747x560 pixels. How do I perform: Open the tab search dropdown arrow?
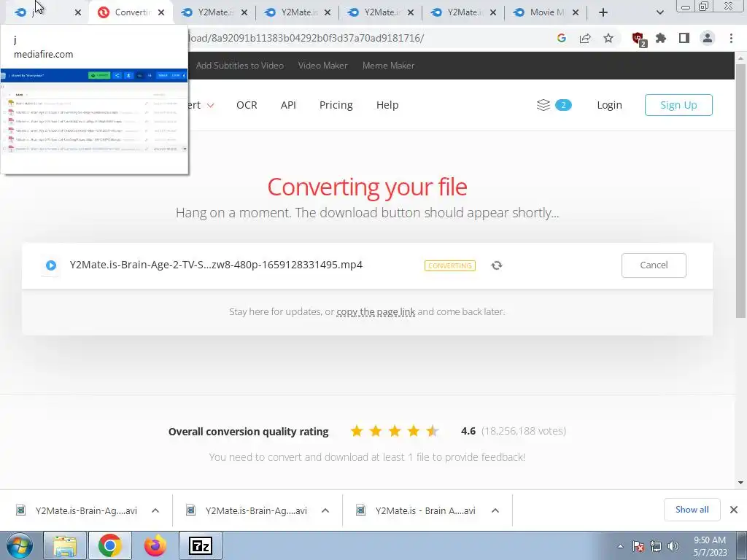[x=659, y=12]
